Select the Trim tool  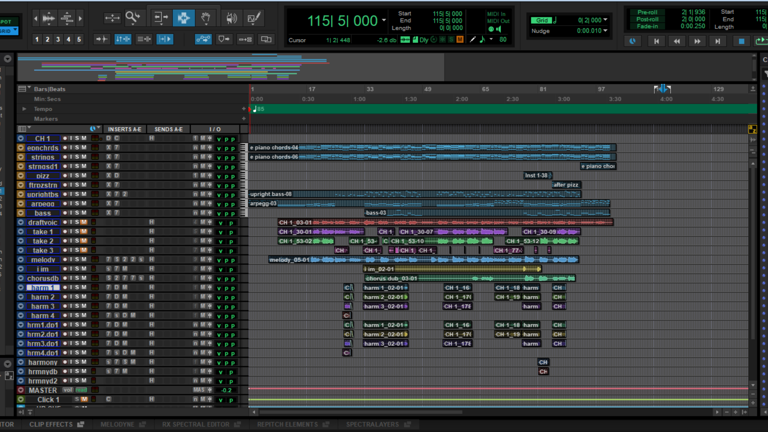(x=159, y=17)
